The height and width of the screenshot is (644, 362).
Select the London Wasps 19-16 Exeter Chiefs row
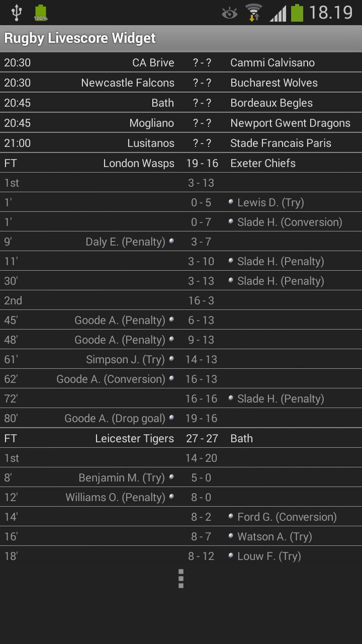181,163
